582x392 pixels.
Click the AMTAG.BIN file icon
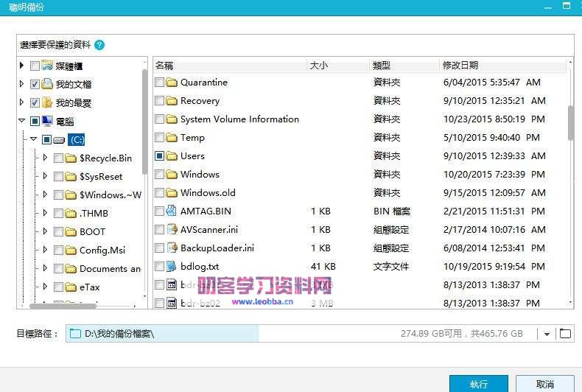click(x=171, y=211)
